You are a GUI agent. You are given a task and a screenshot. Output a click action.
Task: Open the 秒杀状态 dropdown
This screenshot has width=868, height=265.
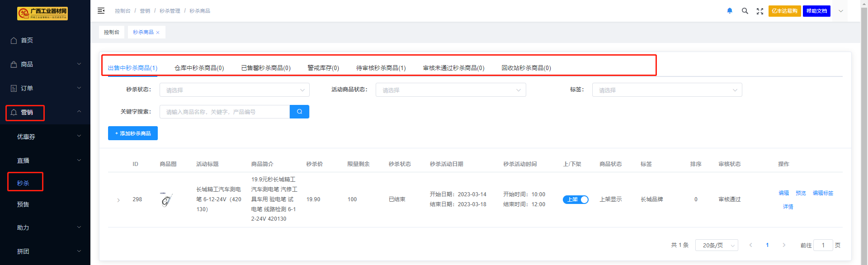coord(234,90)
